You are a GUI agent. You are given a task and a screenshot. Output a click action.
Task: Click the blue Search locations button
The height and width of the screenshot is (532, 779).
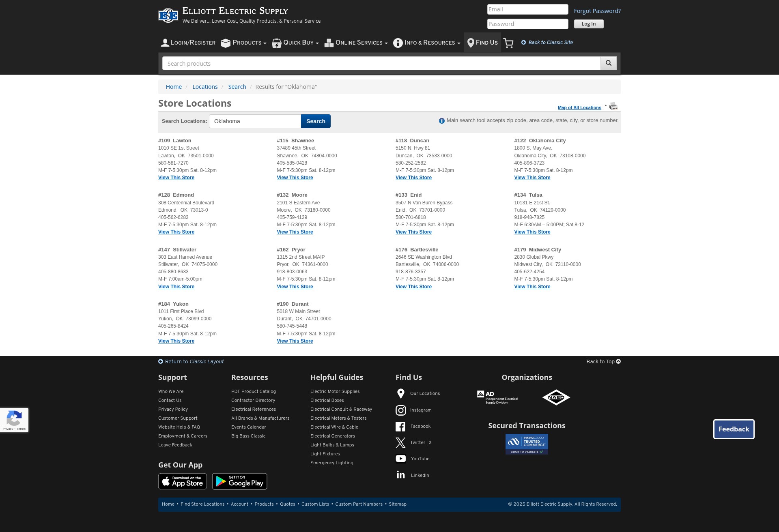click(316, 121)
